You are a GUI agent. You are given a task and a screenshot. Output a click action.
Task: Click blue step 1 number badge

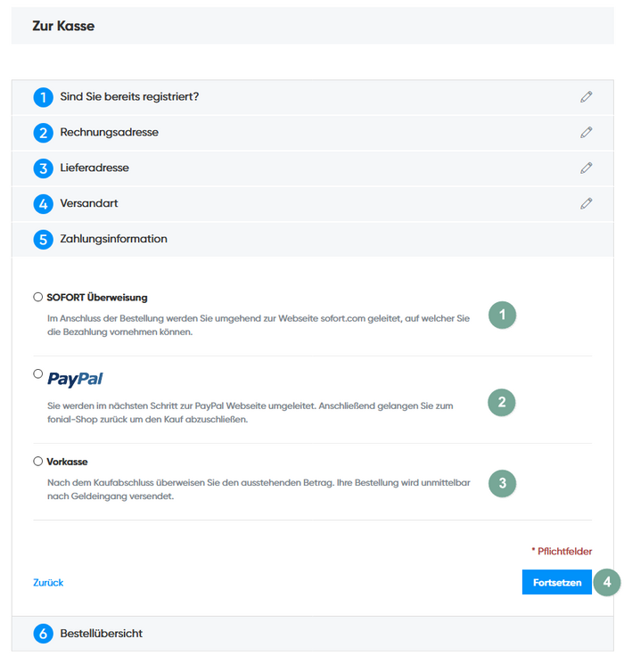(43, 97)
